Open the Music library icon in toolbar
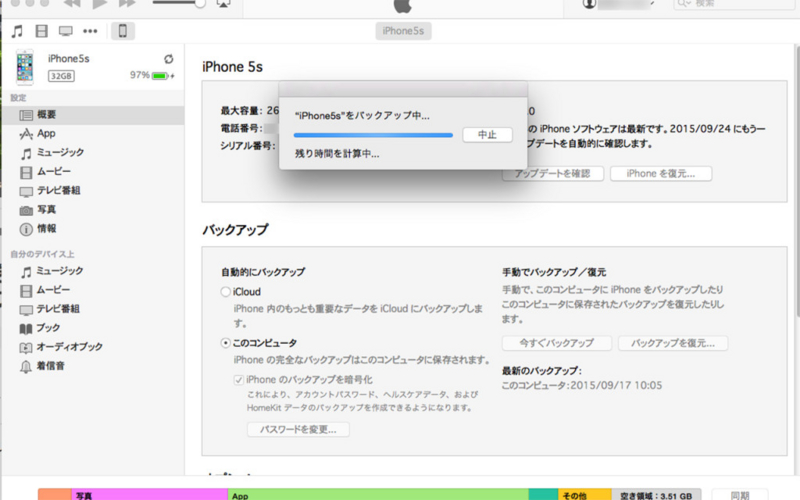The image size is (800, 500). point(17,31)
